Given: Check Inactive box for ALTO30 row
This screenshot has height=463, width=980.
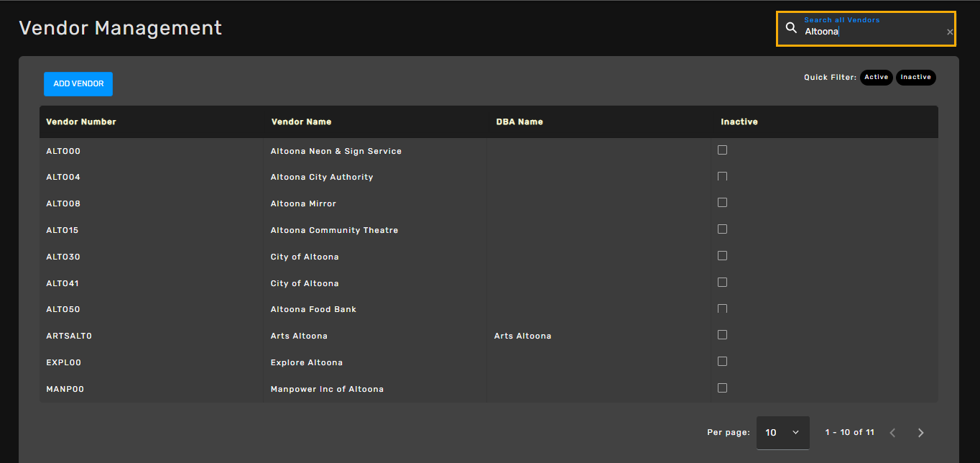Looking at the screenshot, I should pyautogui.click(x=722, y=256).
